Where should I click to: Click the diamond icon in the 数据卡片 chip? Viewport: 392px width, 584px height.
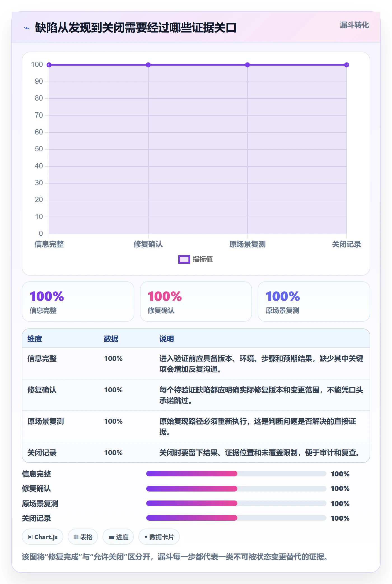[x=146, y=537]
